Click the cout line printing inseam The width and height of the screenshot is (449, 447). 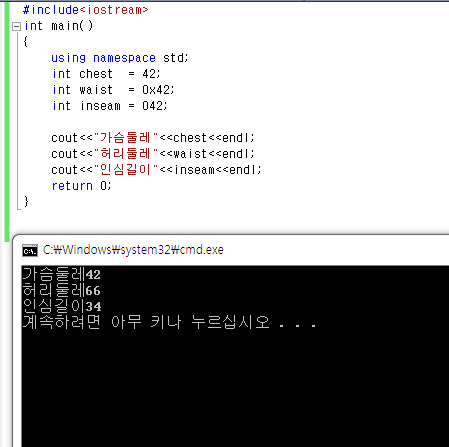(156, 170)
